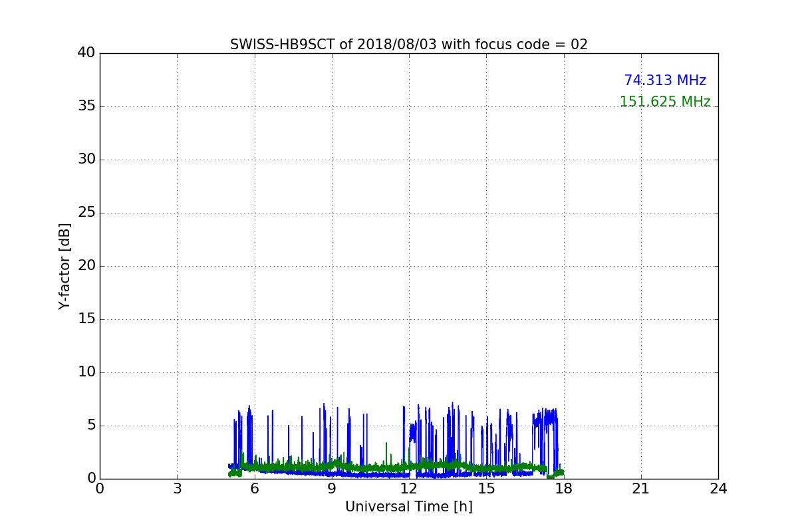This screenshot has height=532, width=798.
Task: Click y-axis tick label 5
Action: coord(91,426)
